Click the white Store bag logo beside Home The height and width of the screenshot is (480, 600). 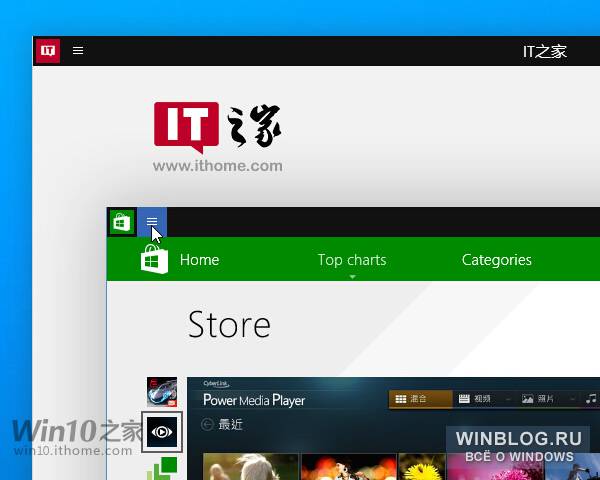pos(154,260)
